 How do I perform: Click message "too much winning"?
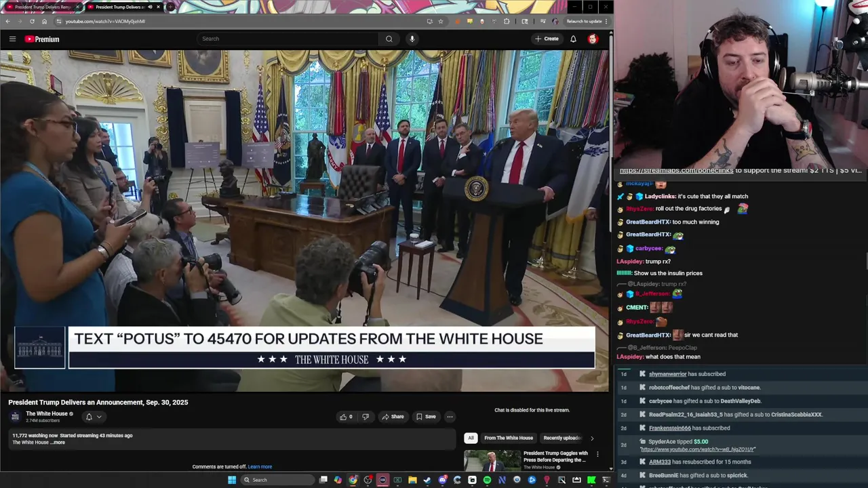(696, 222)
